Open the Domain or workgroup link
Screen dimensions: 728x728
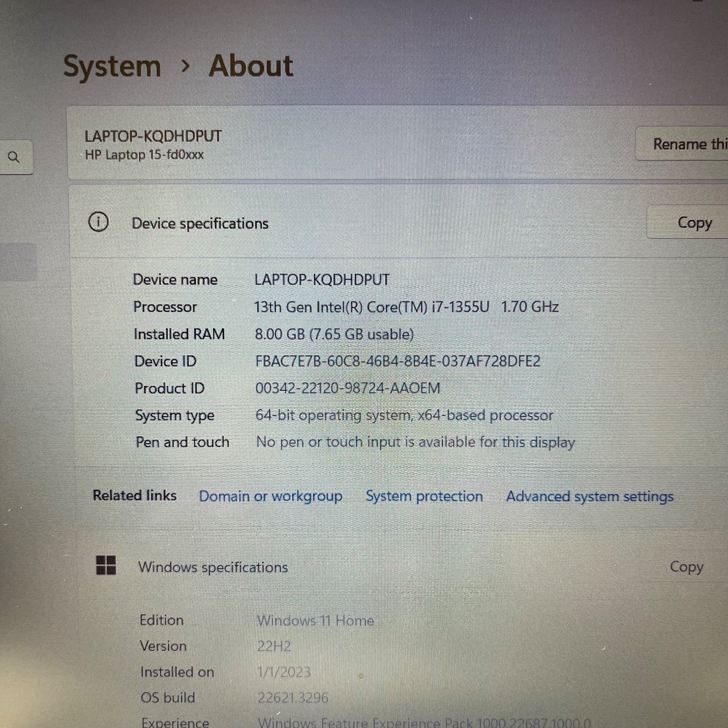pyautogui.click(x=271, y=496)
